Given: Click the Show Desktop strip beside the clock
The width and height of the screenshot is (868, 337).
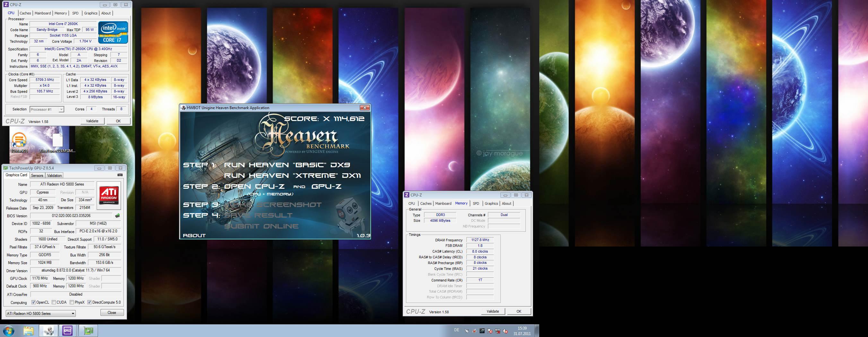Looking at the screenshot, I should pos(537,331).
